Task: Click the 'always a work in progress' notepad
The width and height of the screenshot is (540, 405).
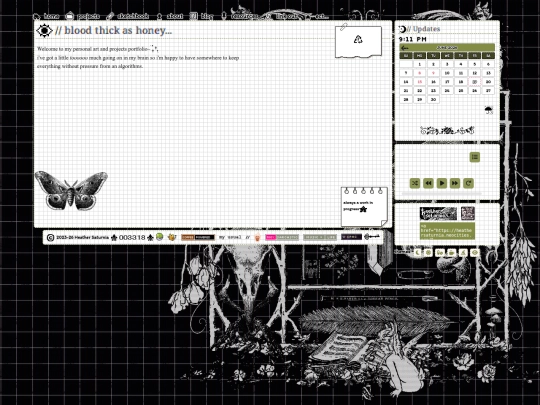Action: point(364,207)
